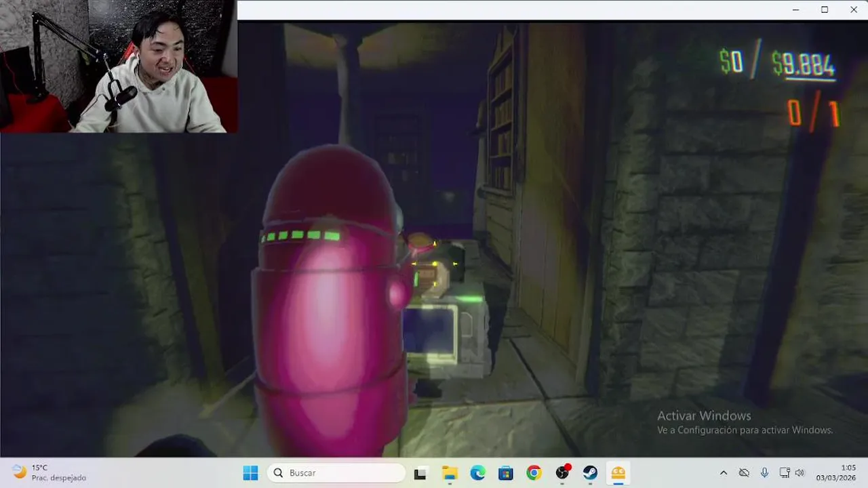Screen dimensions: 868x488
Task: Open Microsoft Store from the taskbar
Action: [506, 473]
